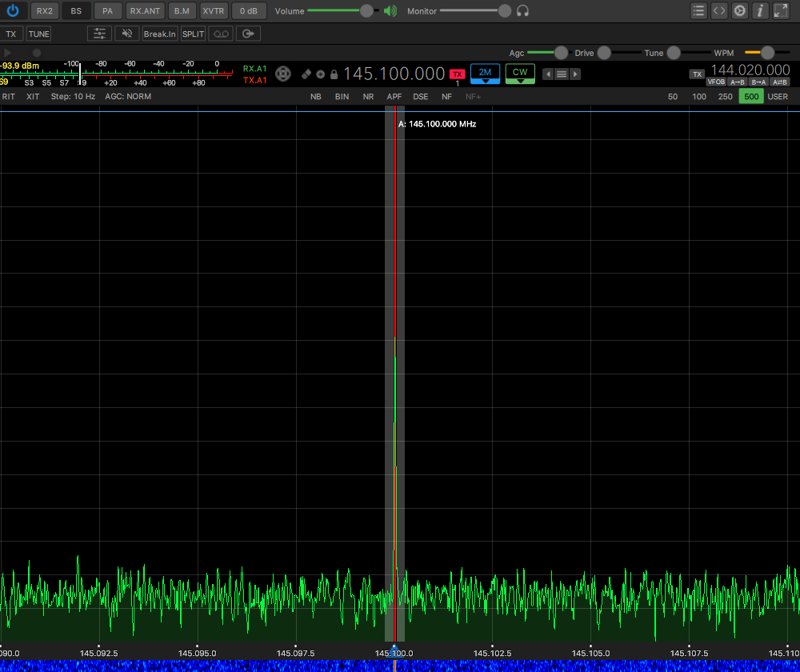
Task: Adjust the WPM keyer speed slider
Action: (x=767, y=53)
